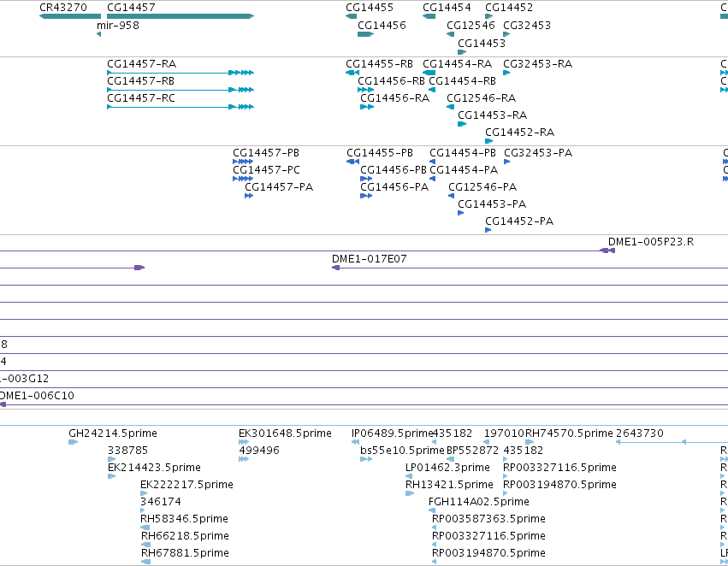This screenshot has height=566, width=728.
Task: Click the CG32453 gene label
Action: (x=527, y=26)
